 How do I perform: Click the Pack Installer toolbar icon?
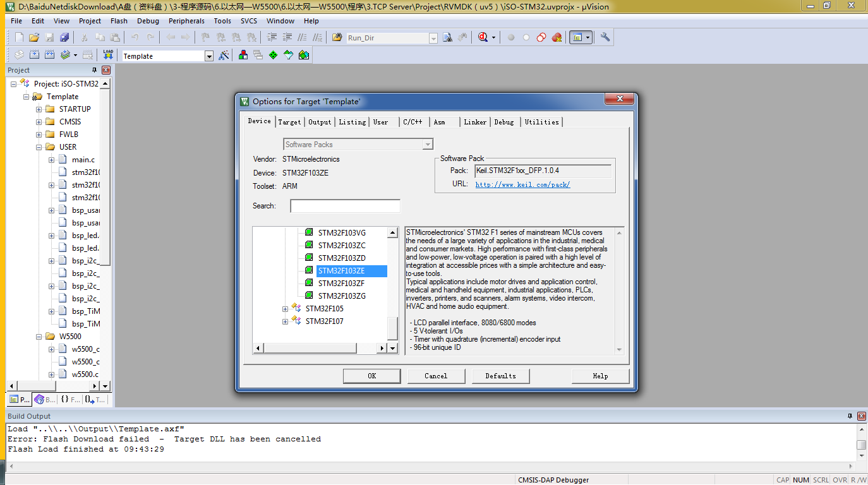coord(304,56)
